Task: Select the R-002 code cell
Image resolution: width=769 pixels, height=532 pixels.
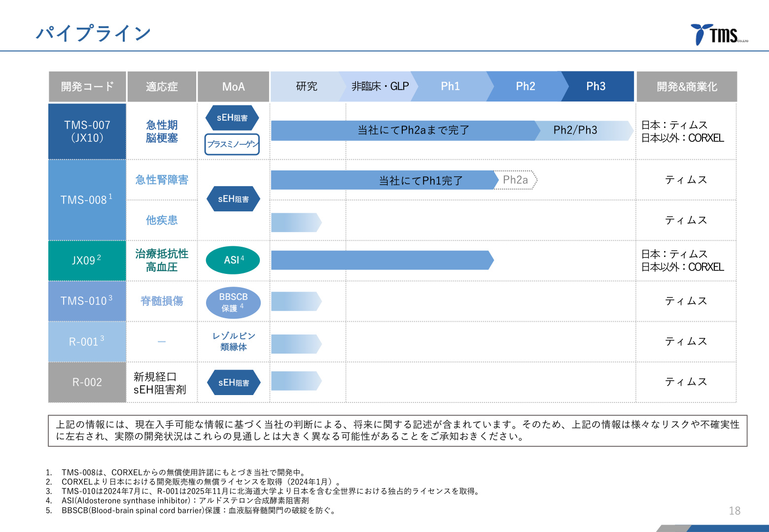Action: click(87, 382)
